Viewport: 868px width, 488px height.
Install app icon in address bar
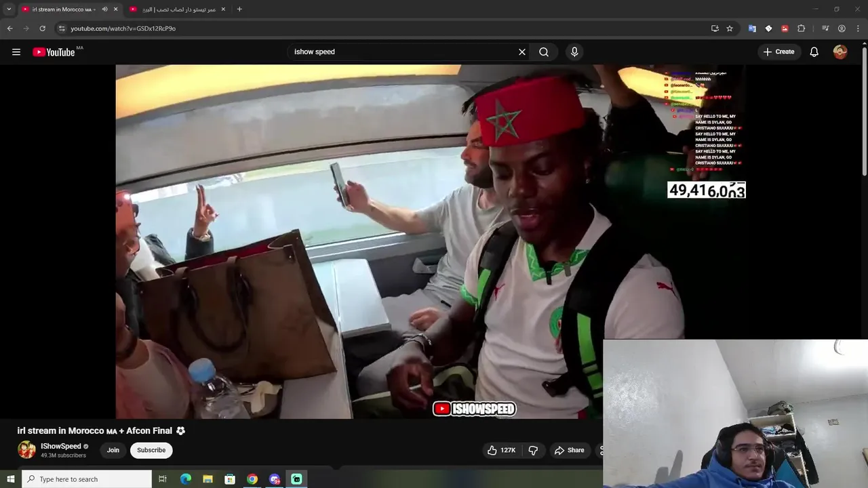pos(715,28)
